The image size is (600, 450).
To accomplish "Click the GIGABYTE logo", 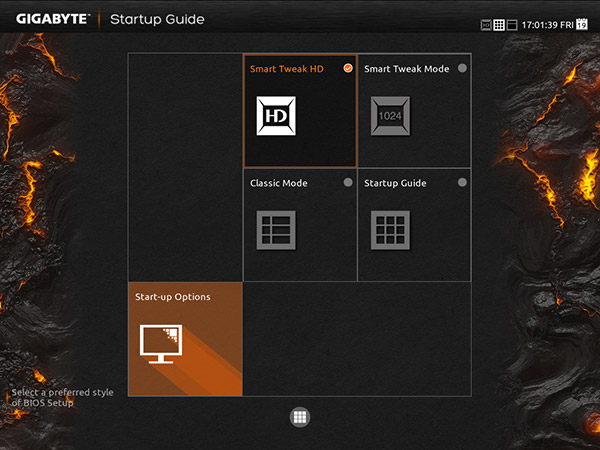I will coord(52,19).
